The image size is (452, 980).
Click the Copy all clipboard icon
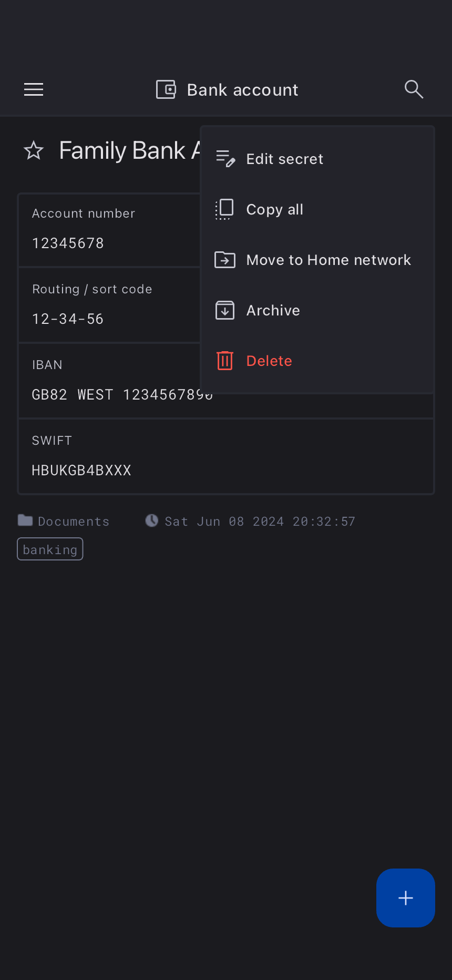(224, 209)
